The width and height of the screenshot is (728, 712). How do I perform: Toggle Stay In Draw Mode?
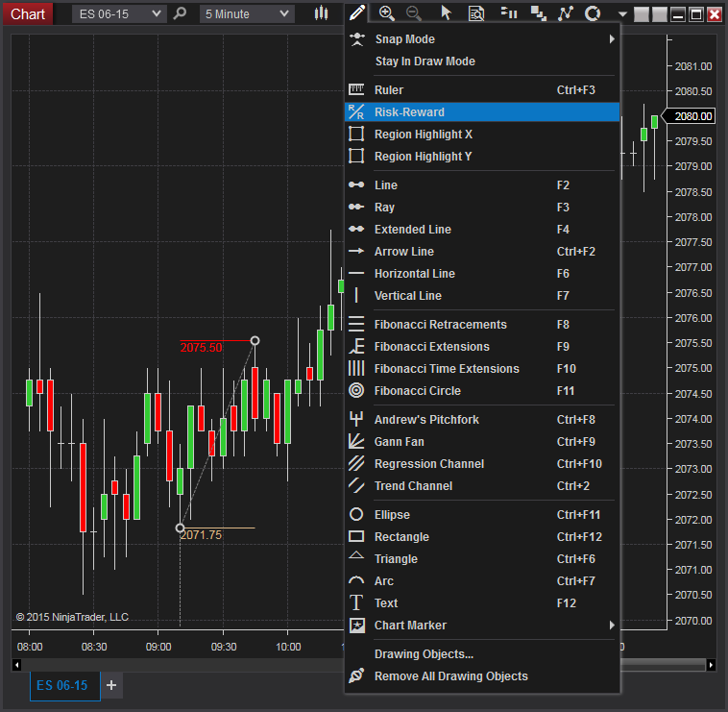click(482, 61)
